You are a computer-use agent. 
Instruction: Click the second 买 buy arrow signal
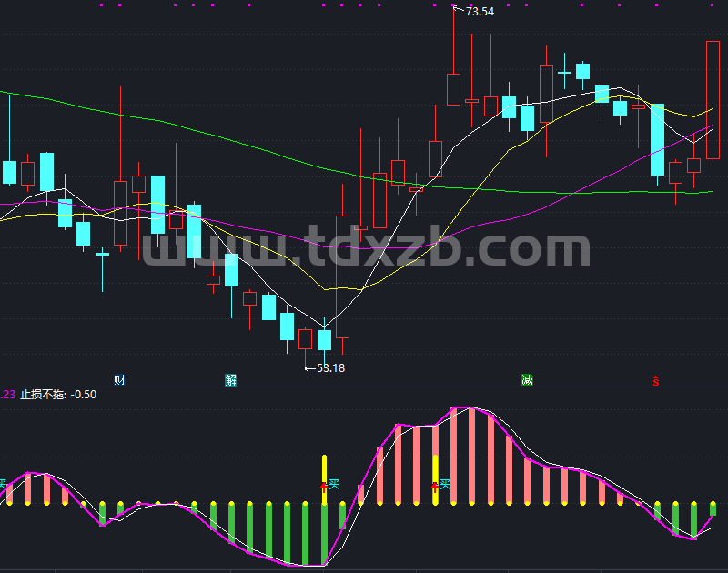[x=441, y=486]
